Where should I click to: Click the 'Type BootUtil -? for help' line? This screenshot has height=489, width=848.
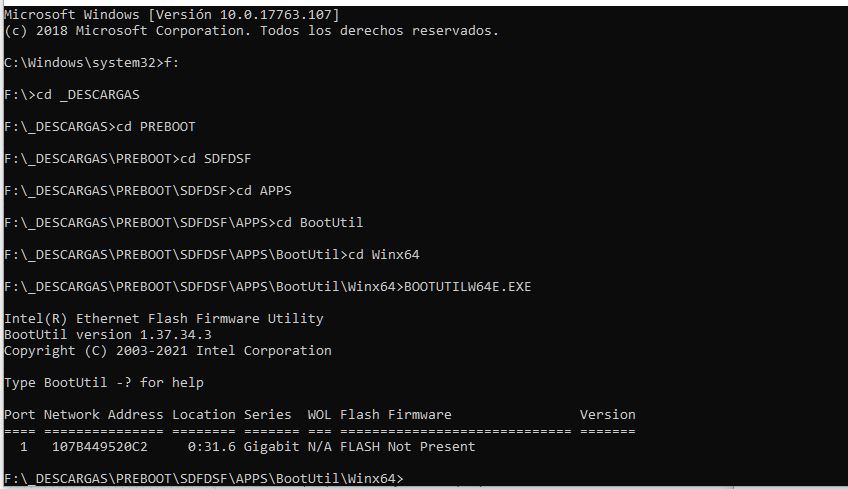104,382
